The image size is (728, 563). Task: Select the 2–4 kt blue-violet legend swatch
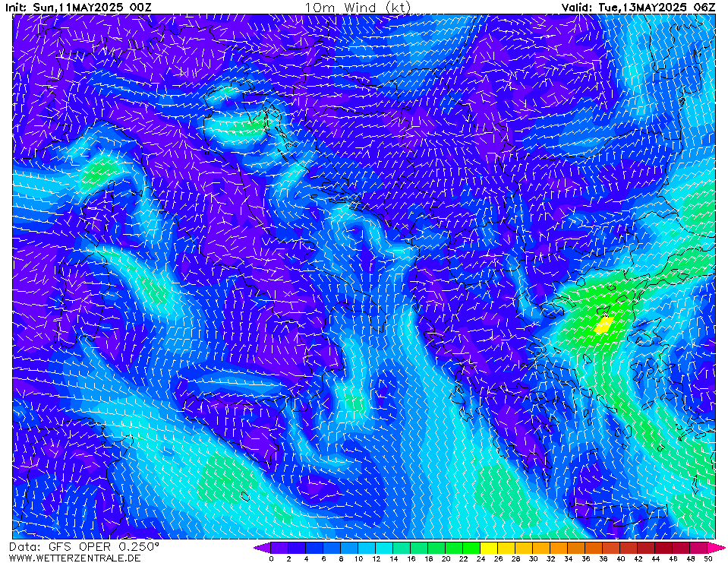pyautogui.click(x=297, y=548)
